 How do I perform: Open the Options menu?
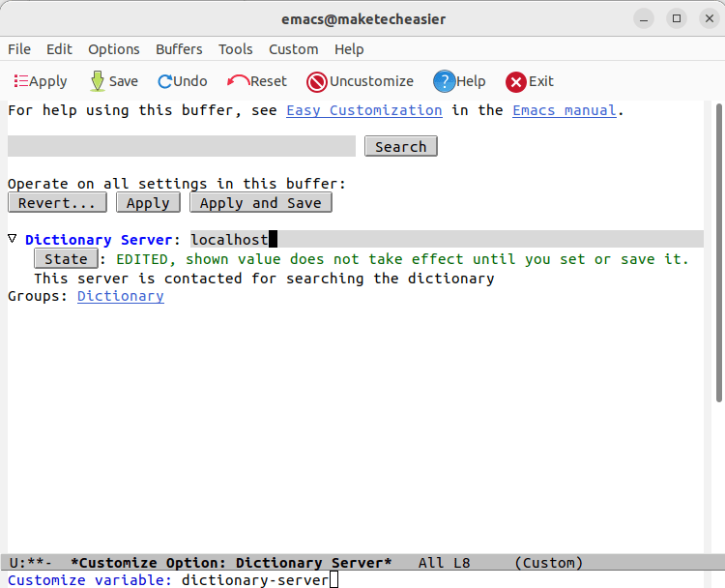[114, 49]
